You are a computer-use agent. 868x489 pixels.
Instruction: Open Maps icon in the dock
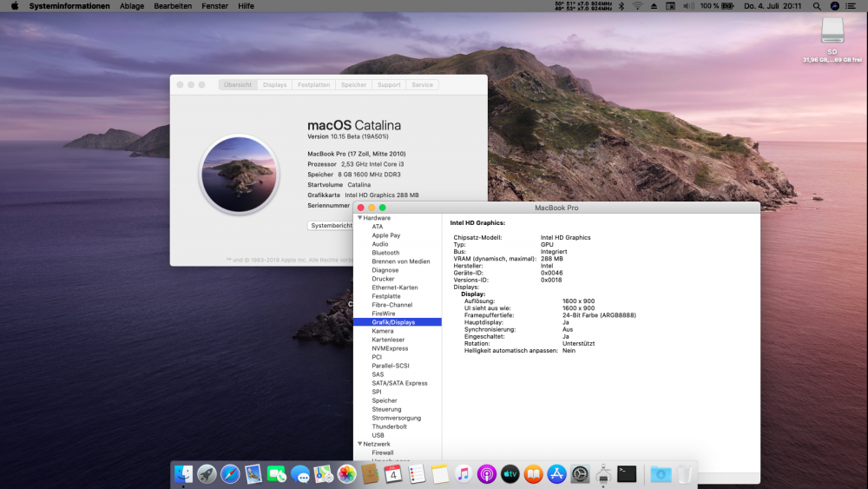pyautogui.click(x=323, y=474)
